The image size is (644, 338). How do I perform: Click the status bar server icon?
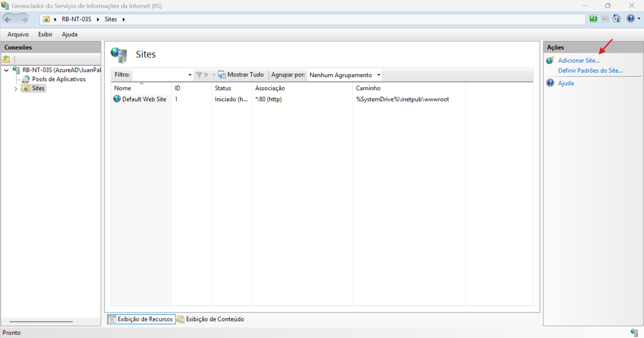tap(634, 332)
